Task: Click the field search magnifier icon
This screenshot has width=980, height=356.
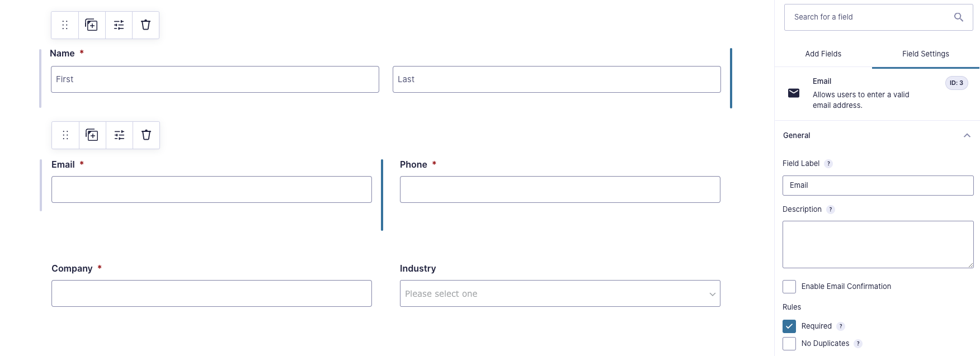Action: click(959, 17)
